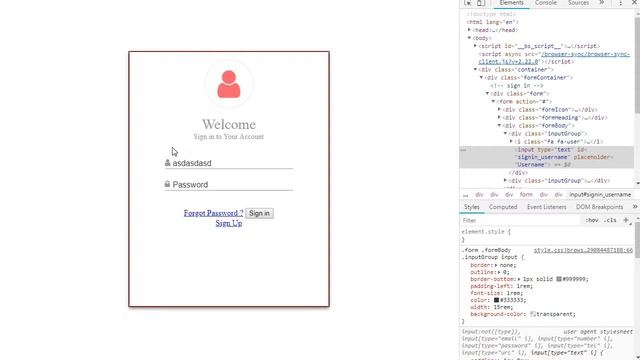
Task: Open the Computed sidebar tab
Action: (x=503, y=207)
